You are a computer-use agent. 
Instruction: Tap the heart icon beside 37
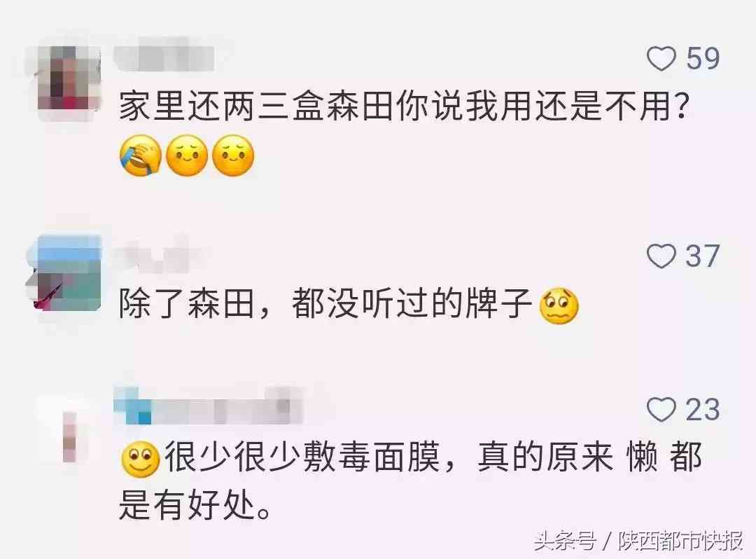pos(661,256)
